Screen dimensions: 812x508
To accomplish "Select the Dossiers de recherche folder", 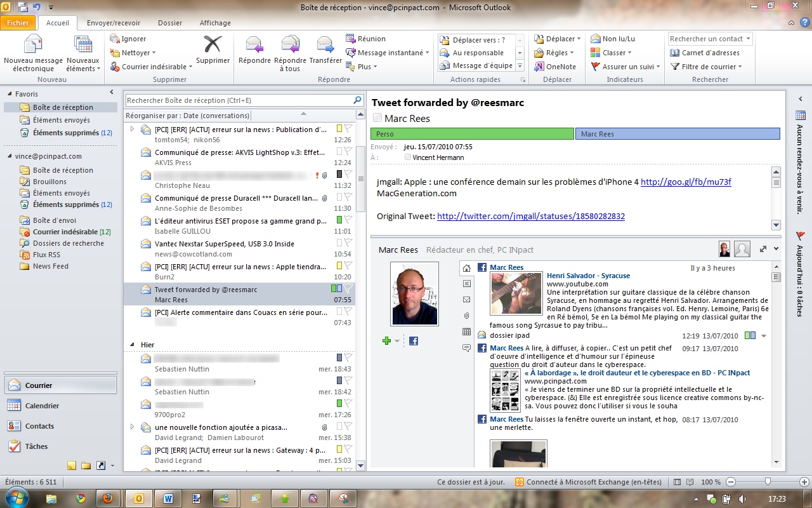I will (x=68, y=243).
